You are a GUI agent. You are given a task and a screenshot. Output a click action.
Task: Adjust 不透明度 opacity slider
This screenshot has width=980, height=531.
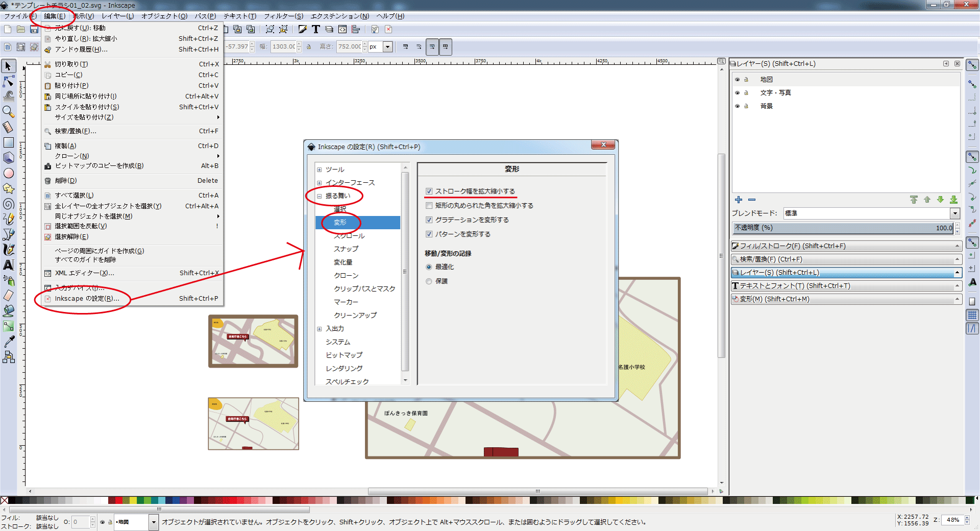pyautogui.click(x=843, y=228)
